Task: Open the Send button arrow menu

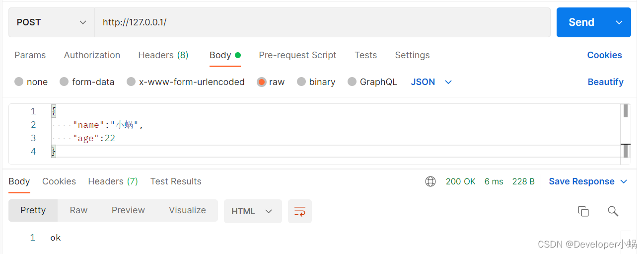Action: tap(619, 22)
